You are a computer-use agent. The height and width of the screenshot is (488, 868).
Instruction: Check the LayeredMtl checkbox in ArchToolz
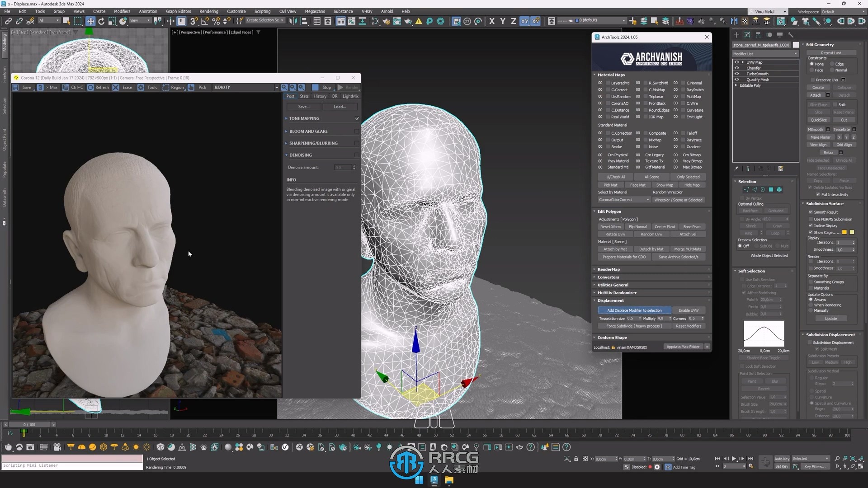click(608, 83)
